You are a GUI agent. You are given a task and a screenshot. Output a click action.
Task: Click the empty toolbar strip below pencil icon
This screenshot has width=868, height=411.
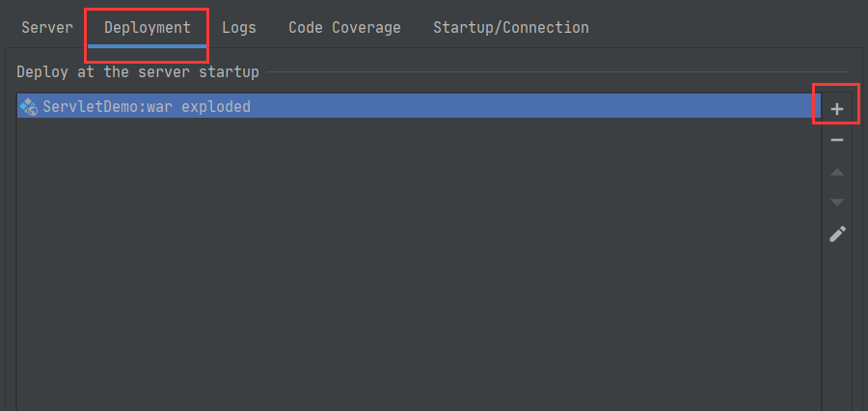837,327
